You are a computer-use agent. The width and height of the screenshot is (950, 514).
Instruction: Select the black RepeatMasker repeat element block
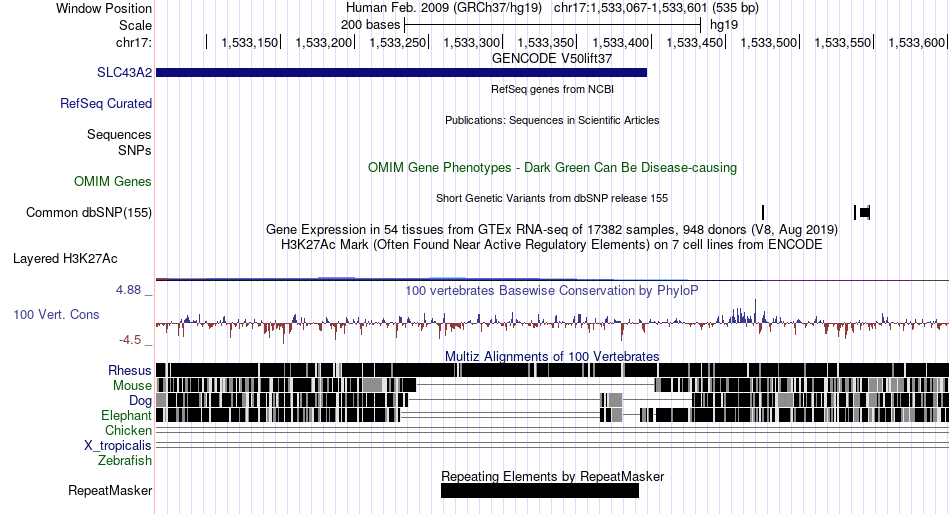click(540, 491)
